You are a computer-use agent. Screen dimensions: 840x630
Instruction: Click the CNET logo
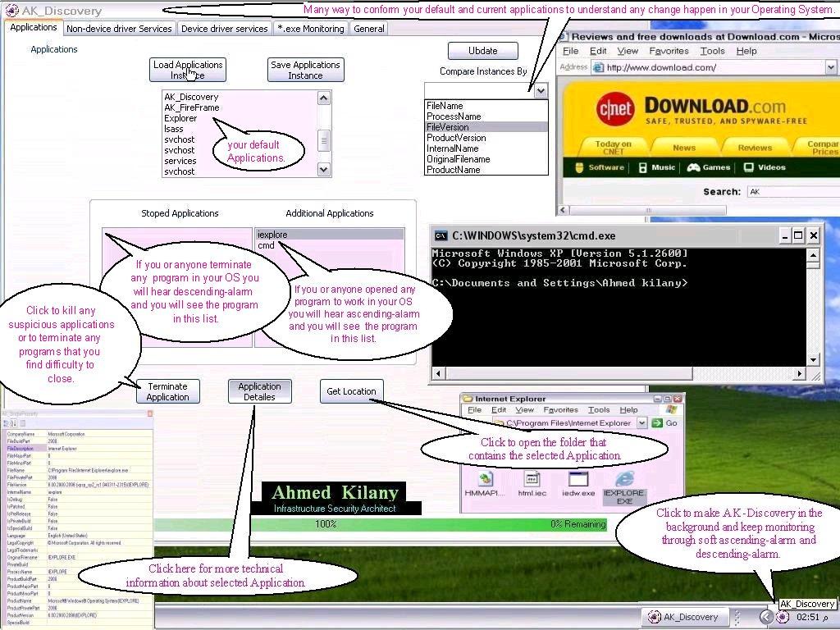click(615, 109)
